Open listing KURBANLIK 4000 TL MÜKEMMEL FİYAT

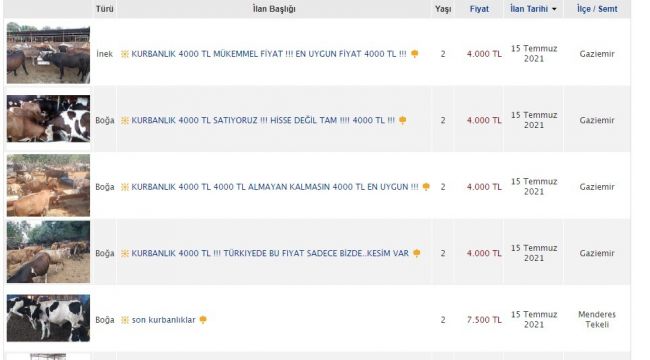(x=269, y=54)
